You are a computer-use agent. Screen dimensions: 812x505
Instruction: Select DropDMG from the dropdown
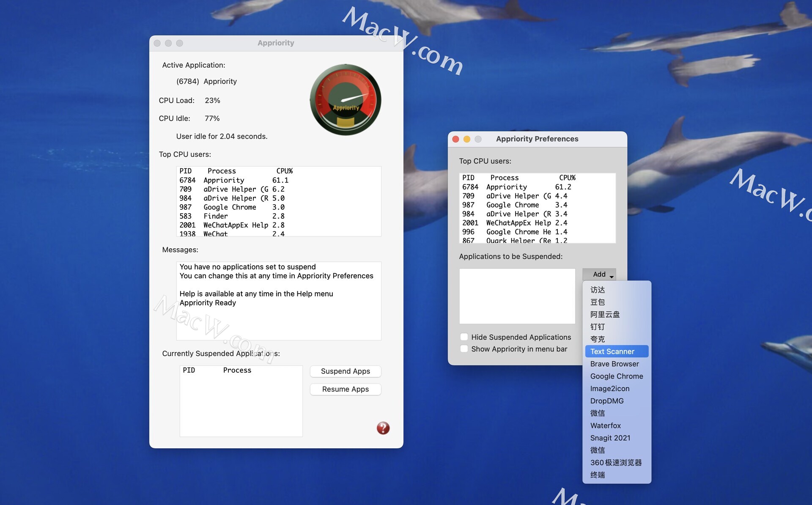(x=617, y=401)
